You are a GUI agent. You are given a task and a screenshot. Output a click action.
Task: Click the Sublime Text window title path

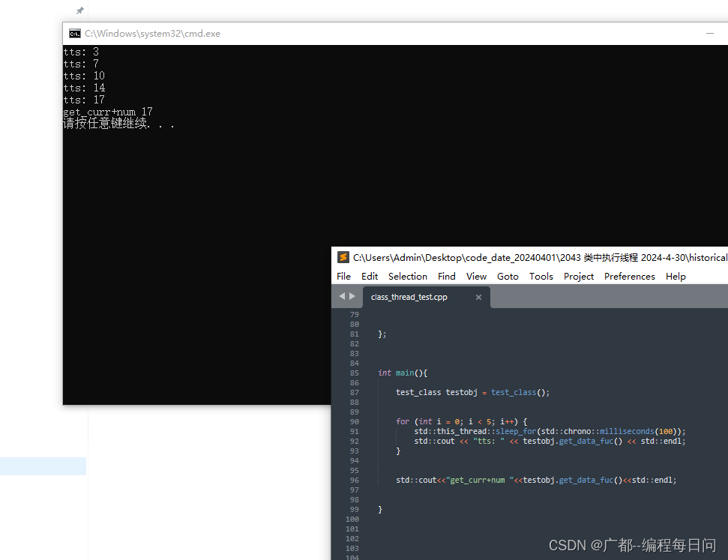(540, 258)
